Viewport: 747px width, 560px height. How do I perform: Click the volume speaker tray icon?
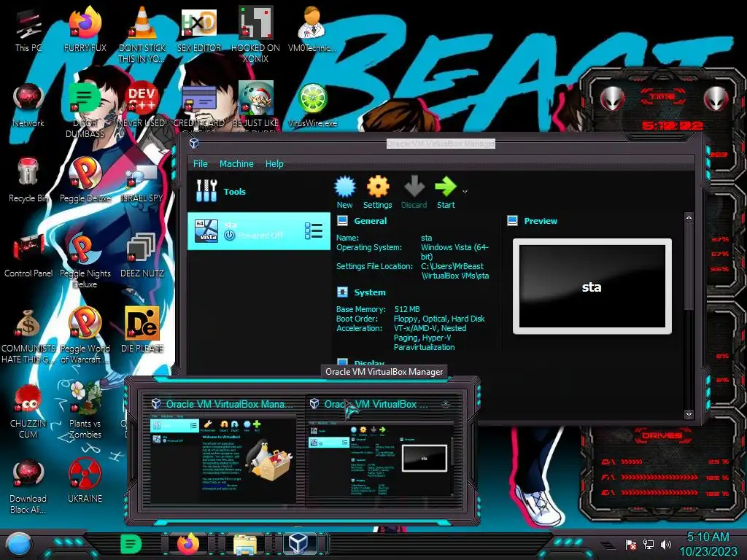pos(666,545)
